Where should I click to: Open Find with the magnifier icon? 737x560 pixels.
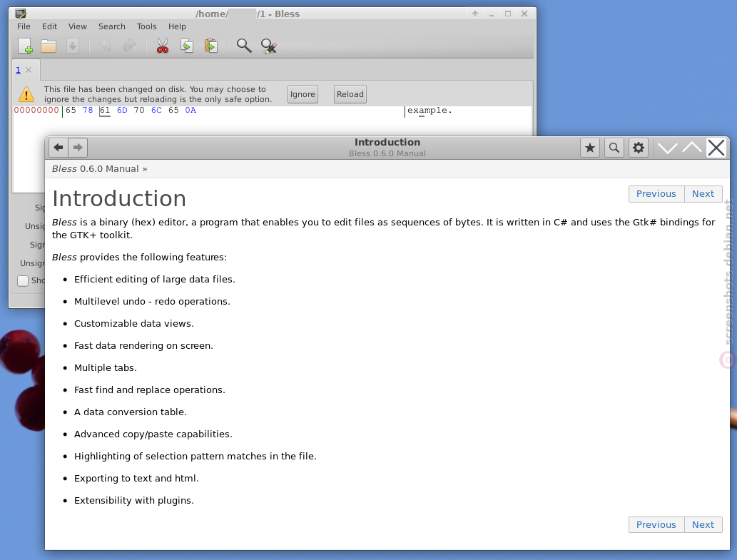coord(244,46)
